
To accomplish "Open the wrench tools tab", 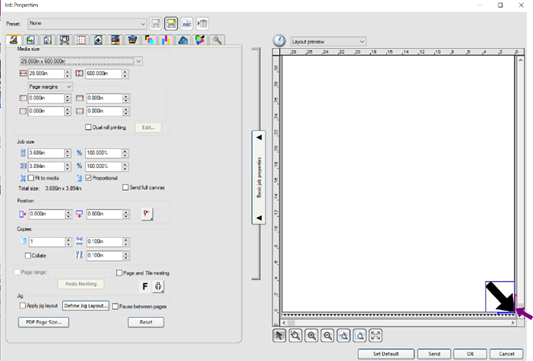I will point(217,40).
